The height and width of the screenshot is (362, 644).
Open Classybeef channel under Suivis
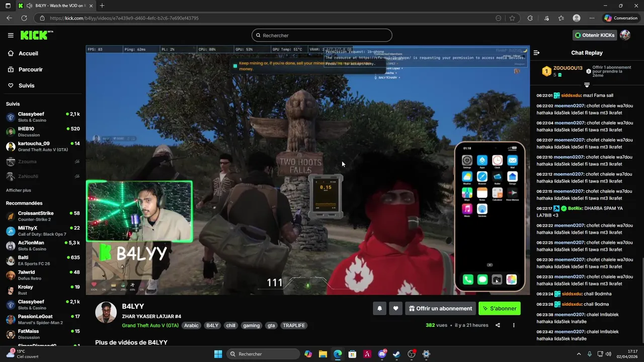tap(43, 117)
